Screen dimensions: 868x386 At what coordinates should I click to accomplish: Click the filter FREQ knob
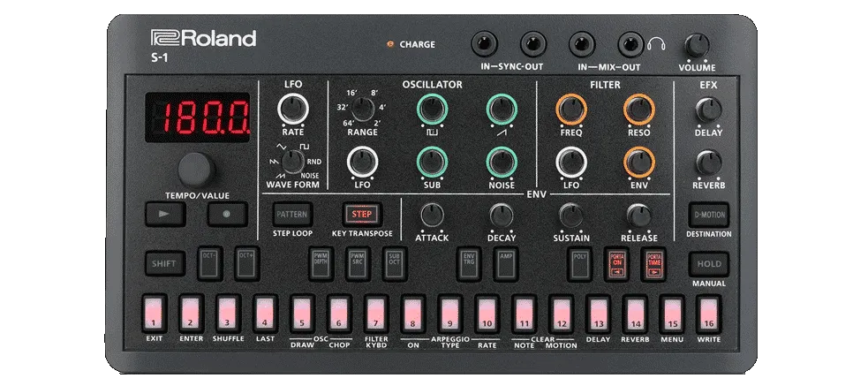(570, 110)
